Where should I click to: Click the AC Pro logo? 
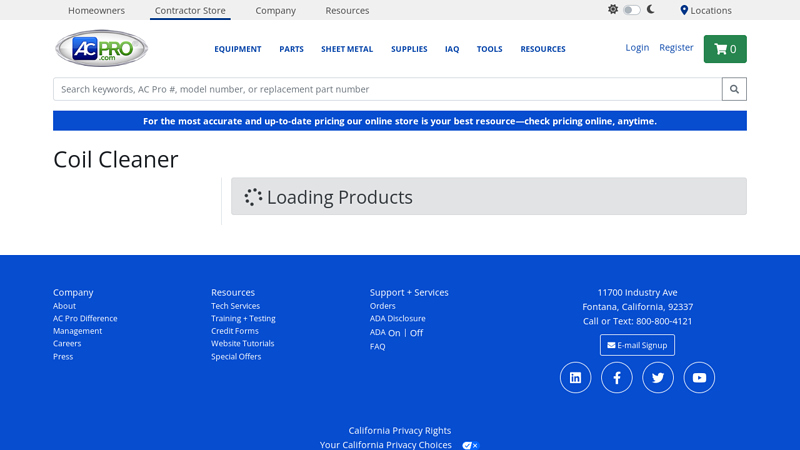[101, 48]
